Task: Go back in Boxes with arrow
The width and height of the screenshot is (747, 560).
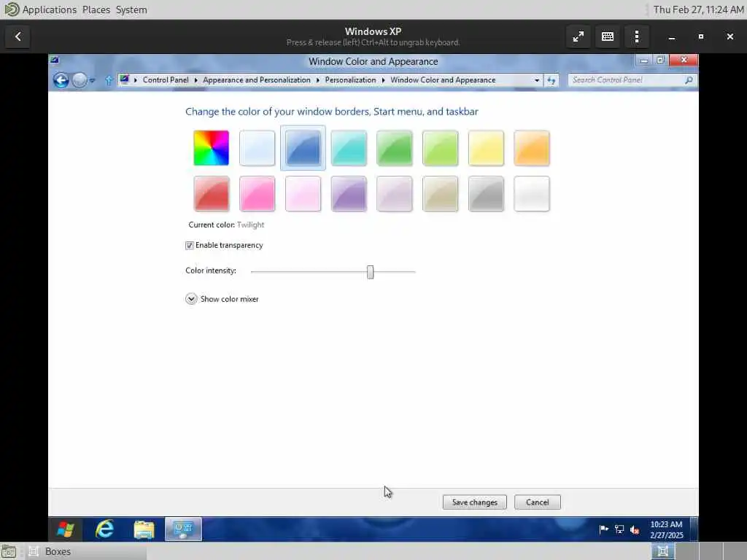Action: point(18,36)
